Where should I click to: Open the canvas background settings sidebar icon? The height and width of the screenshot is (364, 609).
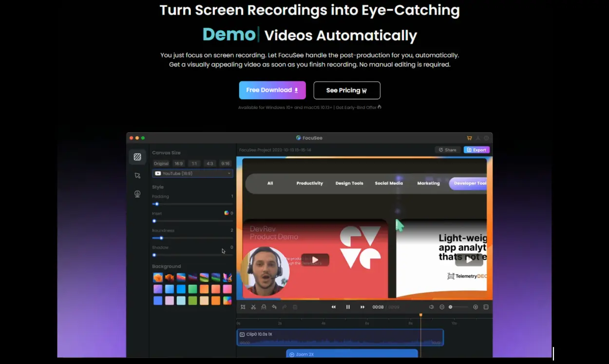[x=137, y=157]
